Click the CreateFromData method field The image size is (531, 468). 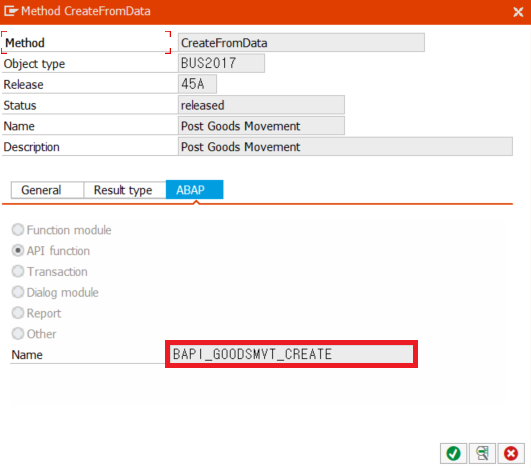coord(301,43)
